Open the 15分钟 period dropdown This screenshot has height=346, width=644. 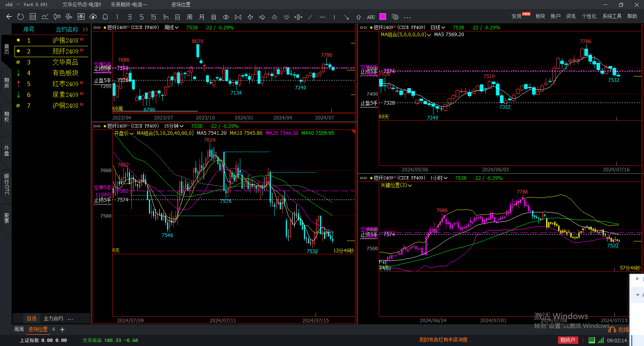tap(173, 126)
